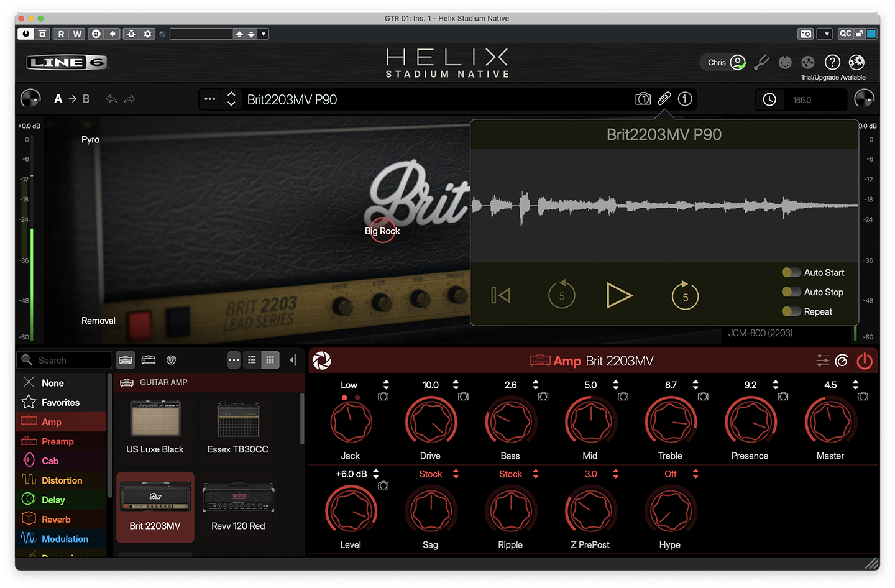895x588 pixels.
Task: Toggle the host plugin bypass power button
Action: pos(25,34)
